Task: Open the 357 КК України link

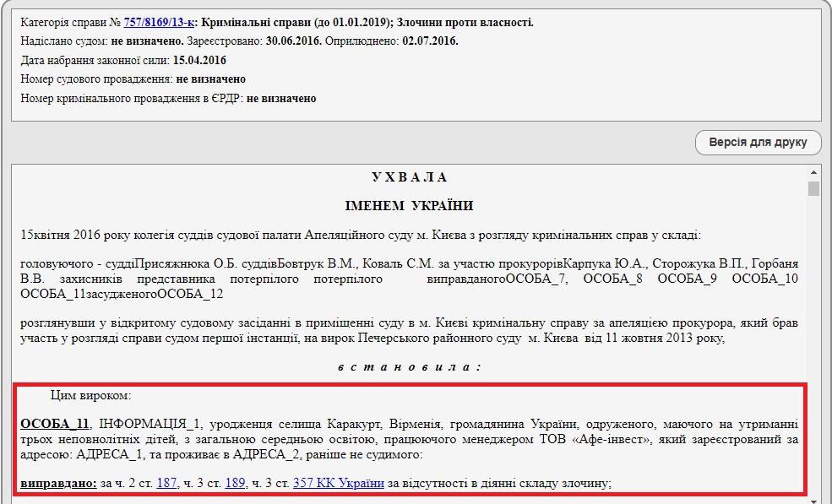Action: point(338,484)
